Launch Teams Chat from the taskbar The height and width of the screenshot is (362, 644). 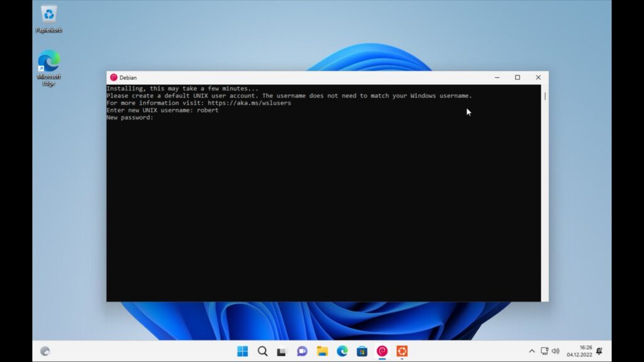pyautogui.click(x=302, y=351)
